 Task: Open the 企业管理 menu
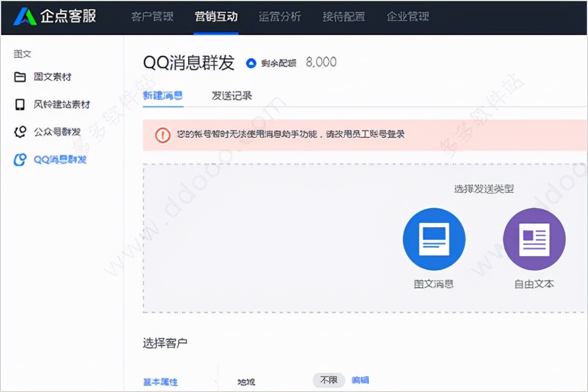coord(407,17)
